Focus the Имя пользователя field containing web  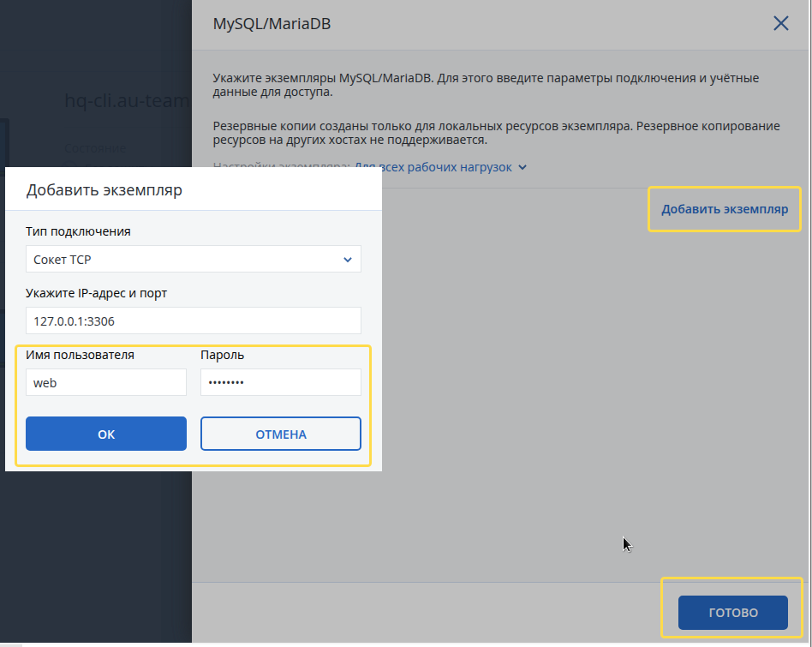(106, 382)
